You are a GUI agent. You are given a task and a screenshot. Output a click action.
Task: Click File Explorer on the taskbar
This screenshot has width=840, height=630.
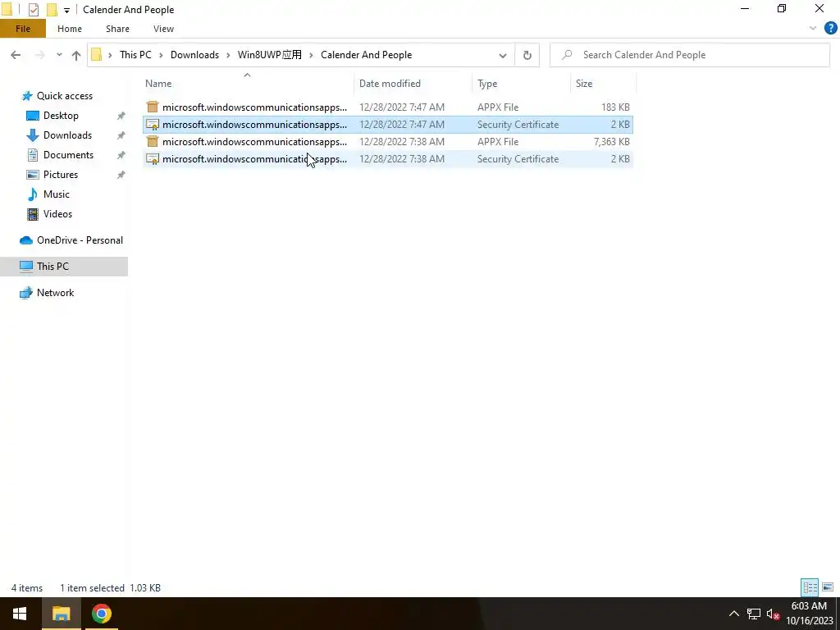pyautogui.click(x=61, y=614)
